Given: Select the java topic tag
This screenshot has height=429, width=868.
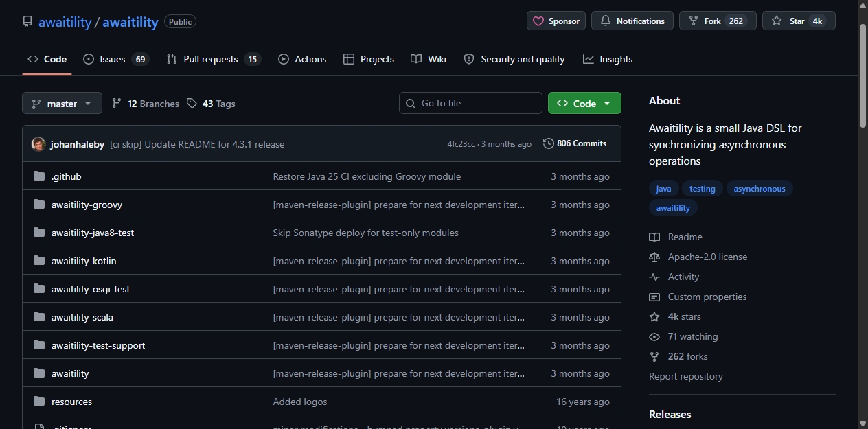Looking at the screenshot, I should pos(664,189).
